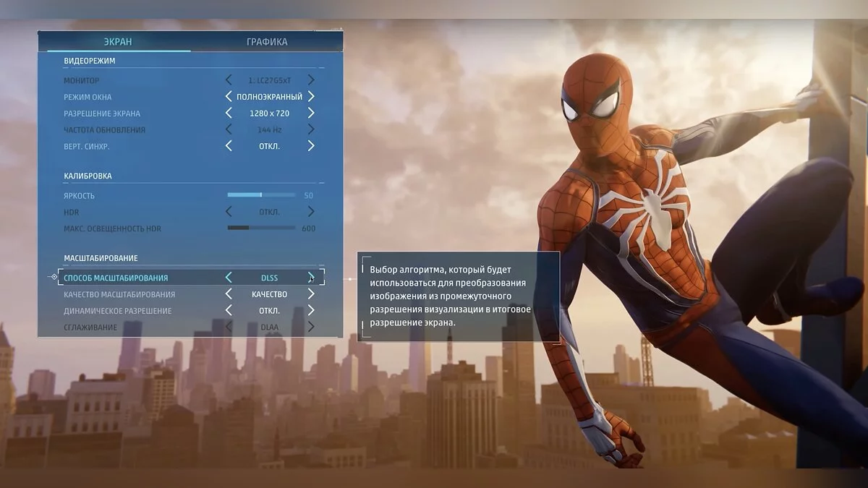This screenshot has width=868, height=488.
Task: Increase РАЗРЕШЕНИЕ ЭКРАНА with right arrow
Action: [x=311, y=114]
